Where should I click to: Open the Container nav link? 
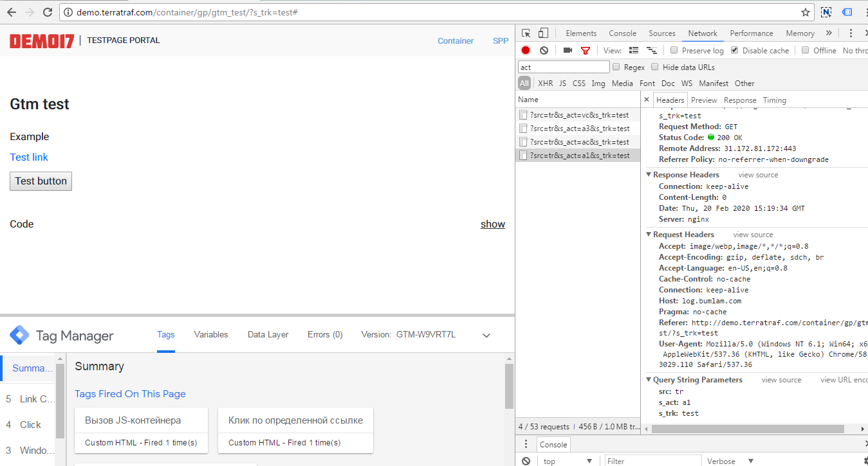click(x=456, y=40)
